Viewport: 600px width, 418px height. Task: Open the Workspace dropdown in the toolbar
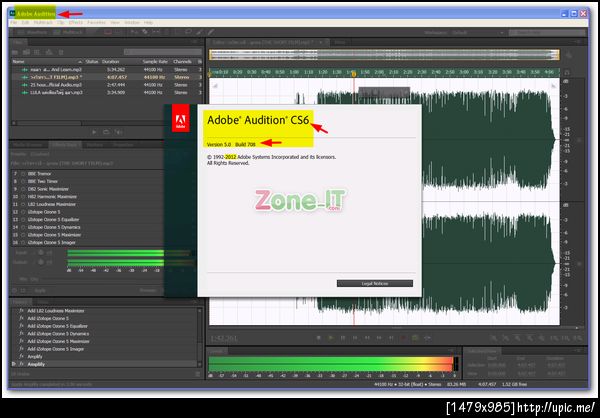(x=477, y=33)
